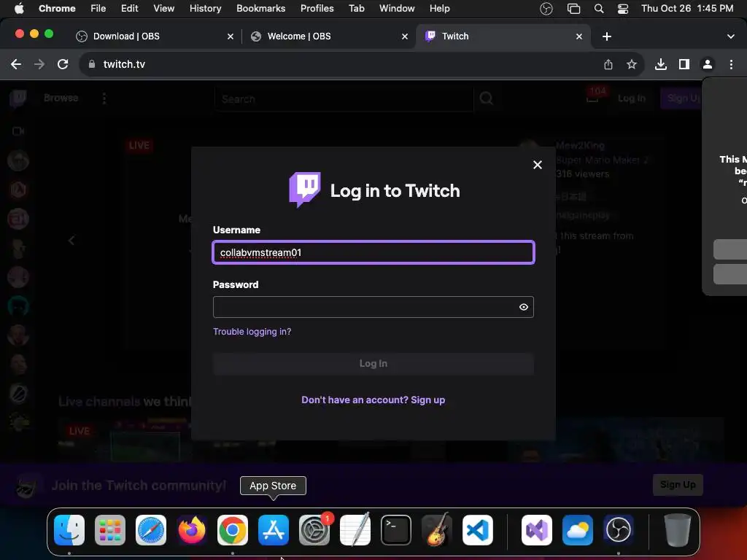Open a new tab with plus button
Image resolution: width=747 pixels, height=560 pixels.
(607, 36)
